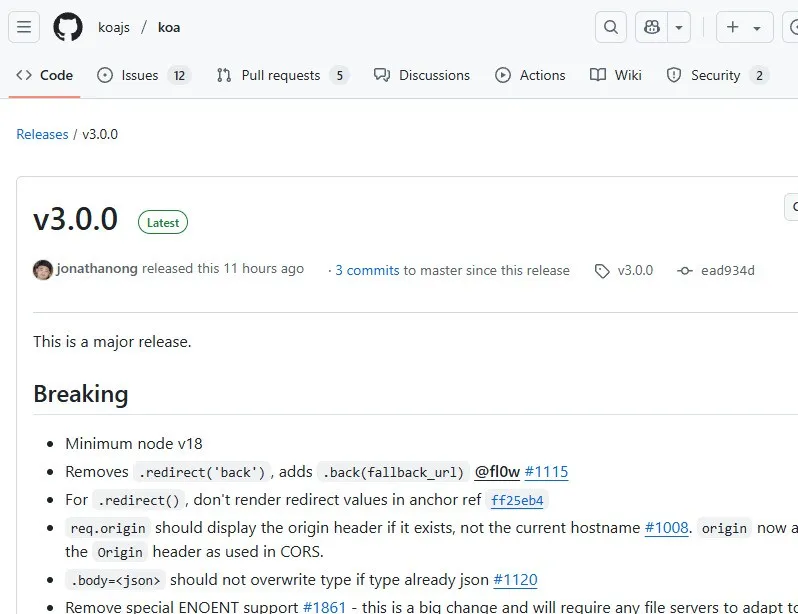This screenshot has width=798, height=614.
Task: Expand the Copilot dropdown arrow
Action: tap(679, 27)
